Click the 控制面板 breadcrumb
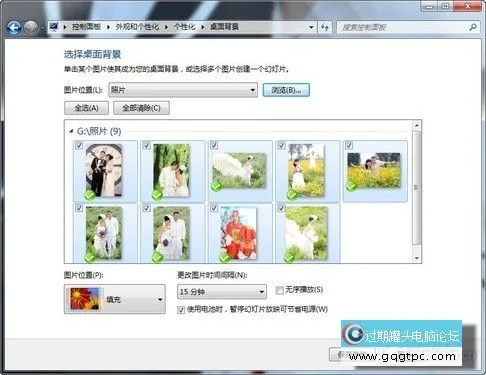This screenshot has height=375, width=486. pyautogui.click(x=86, y=27)
